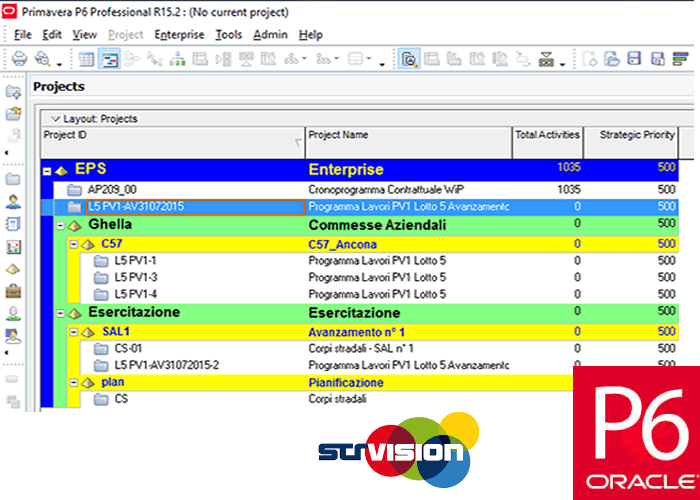This screenshot has width=700, height=500.
Task: Click the colored bars icon at toolbar end
Action: (680, 59)
